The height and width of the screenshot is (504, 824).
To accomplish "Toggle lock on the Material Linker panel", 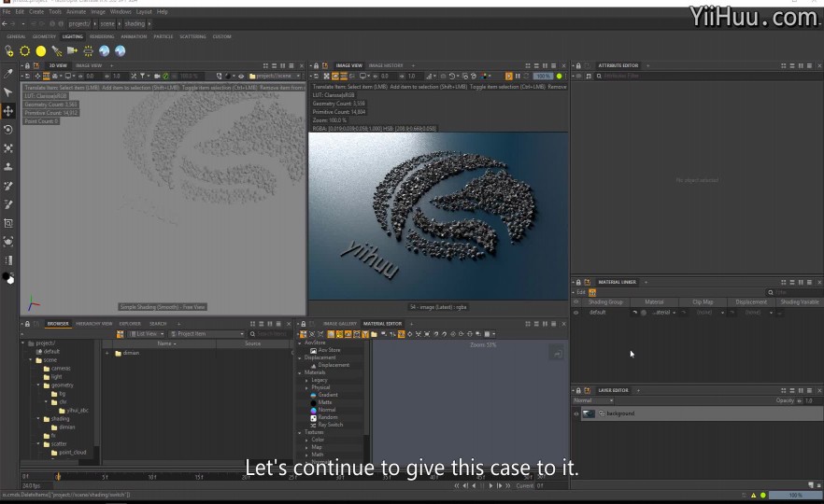I will coord(578,283).
